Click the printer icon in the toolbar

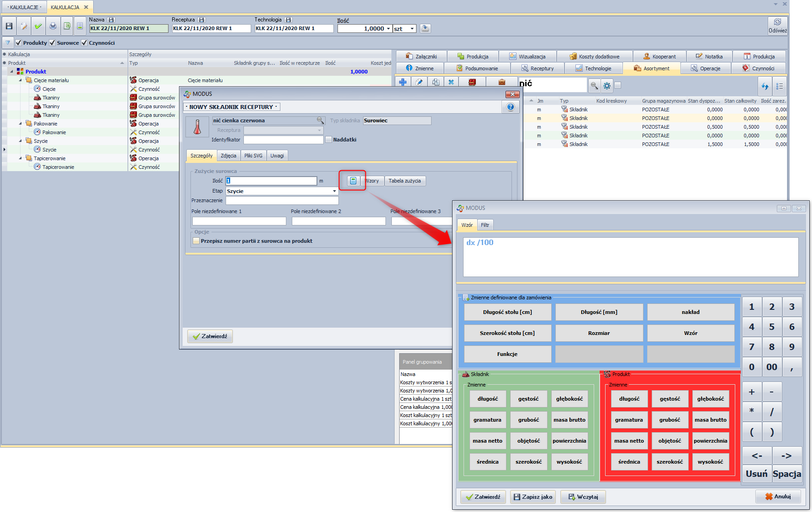(x=53, y=26)
